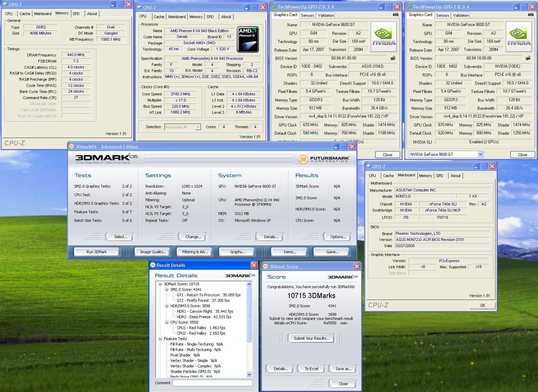Select CPU1 - Red Valley result row
This screenshot has height=392, width=538.
(201, 328)
